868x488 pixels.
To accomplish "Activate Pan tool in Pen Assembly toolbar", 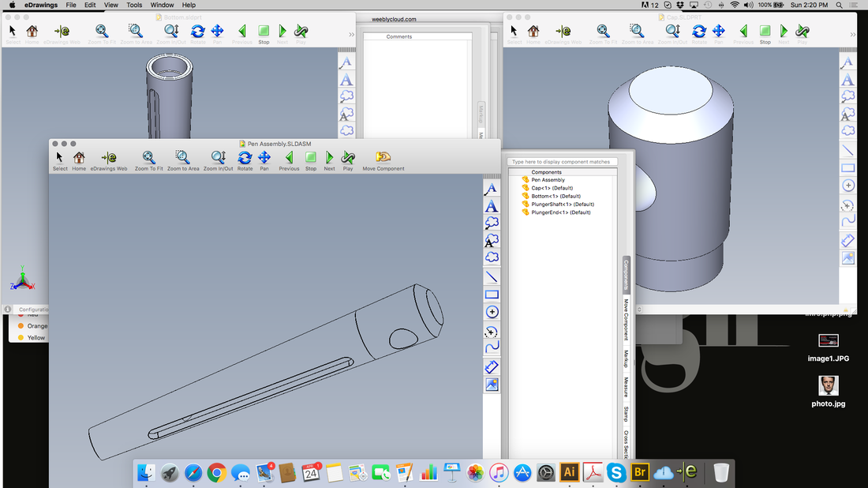I will tap(264, 160).
